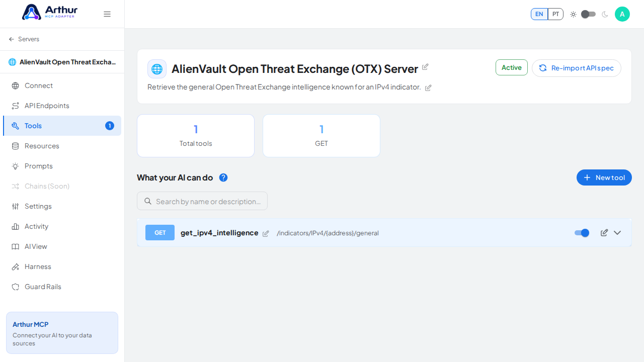Open the Settings section
This screenshot has width=644, height=362.
62,206
